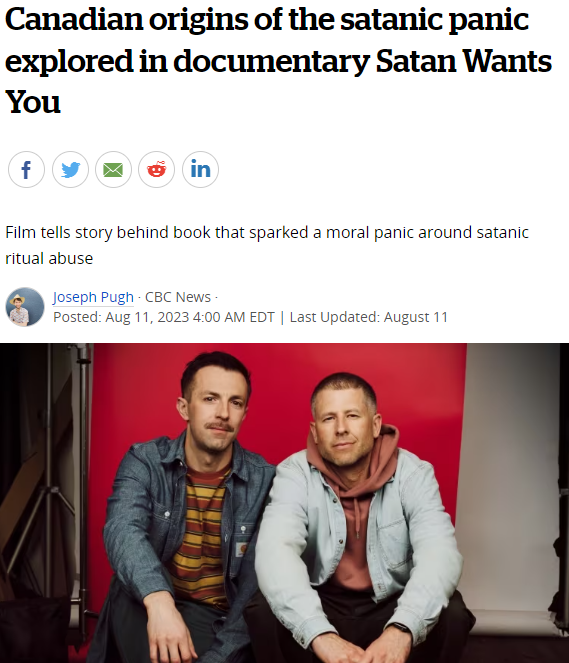Screen dimensions: 569x663
Task: Share the article on Facebook
Action: 26,170
